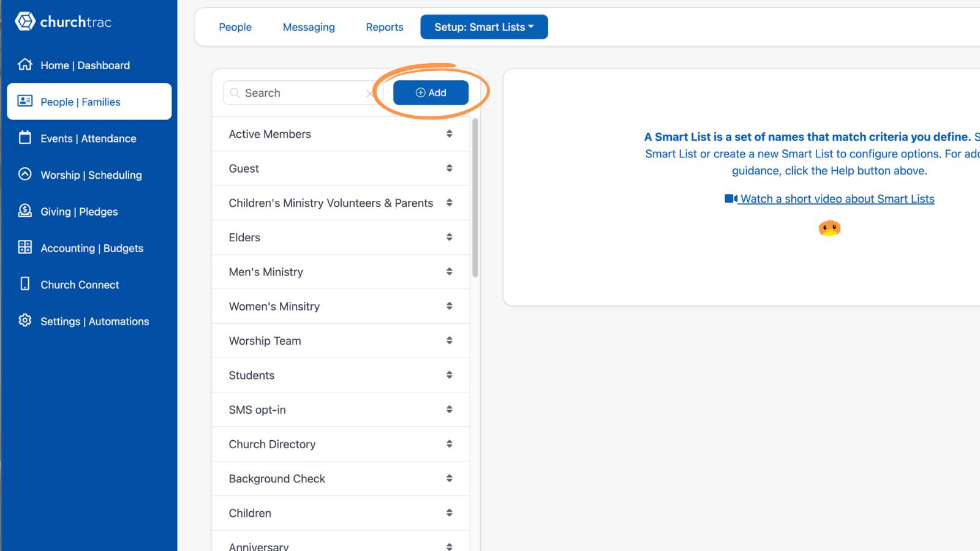980x551 pixels.
Task: Click the Home house icon in sidebar
Action: point(25,64)
